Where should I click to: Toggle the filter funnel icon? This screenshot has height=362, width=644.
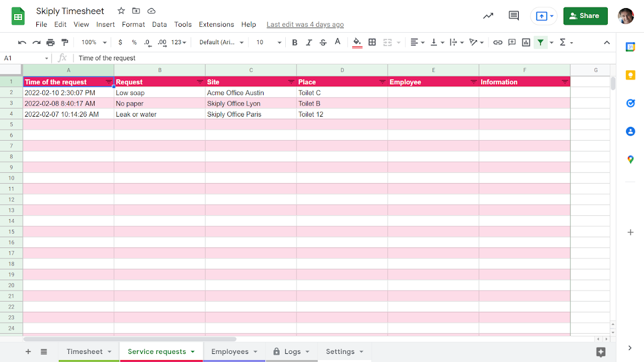point(540,42)
